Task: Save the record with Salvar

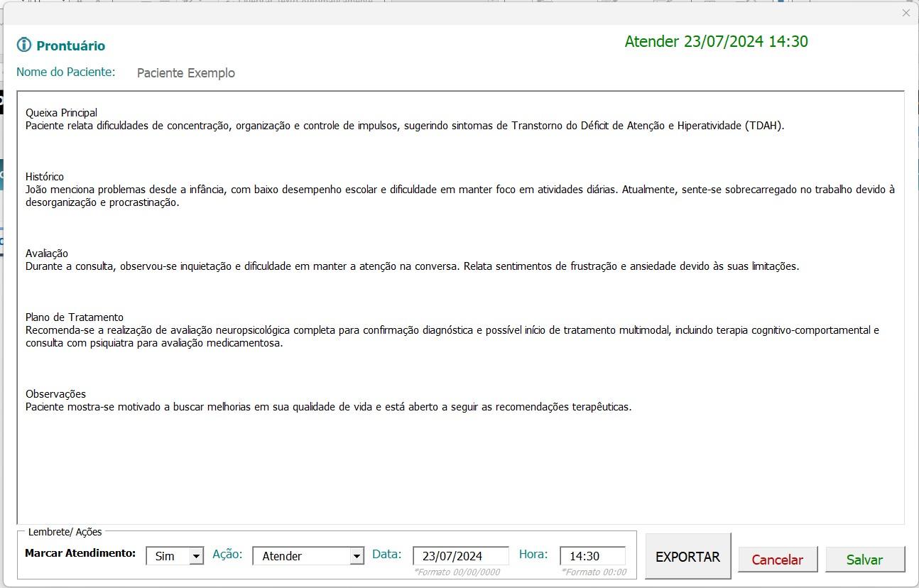Action: (x=864, y=560)
